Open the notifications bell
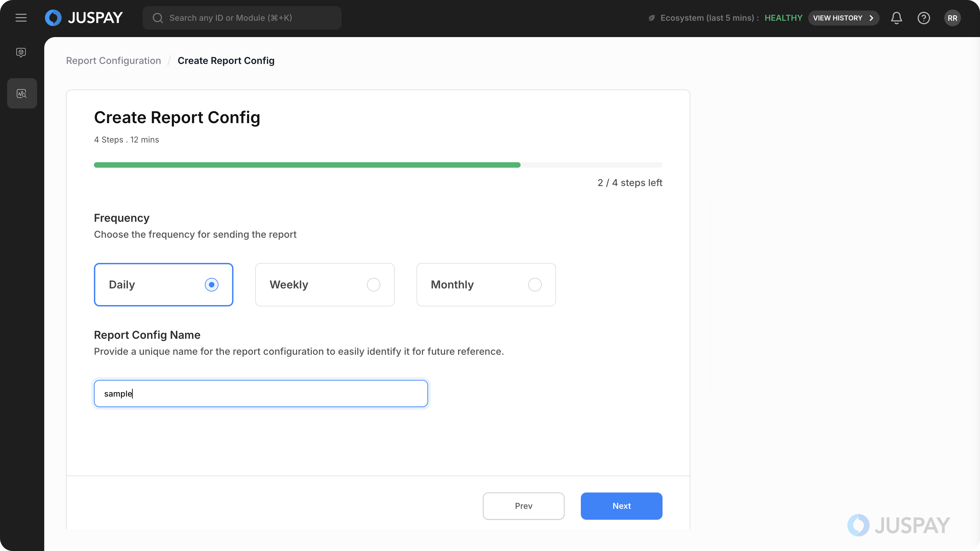The image size is (980, 551). [x=896, y=18]
